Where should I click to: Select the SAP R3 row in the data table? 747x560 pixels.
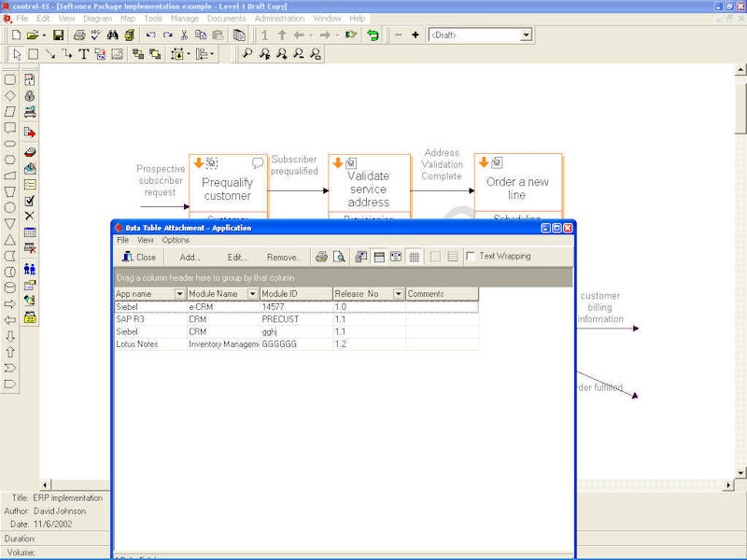[296, 319]
